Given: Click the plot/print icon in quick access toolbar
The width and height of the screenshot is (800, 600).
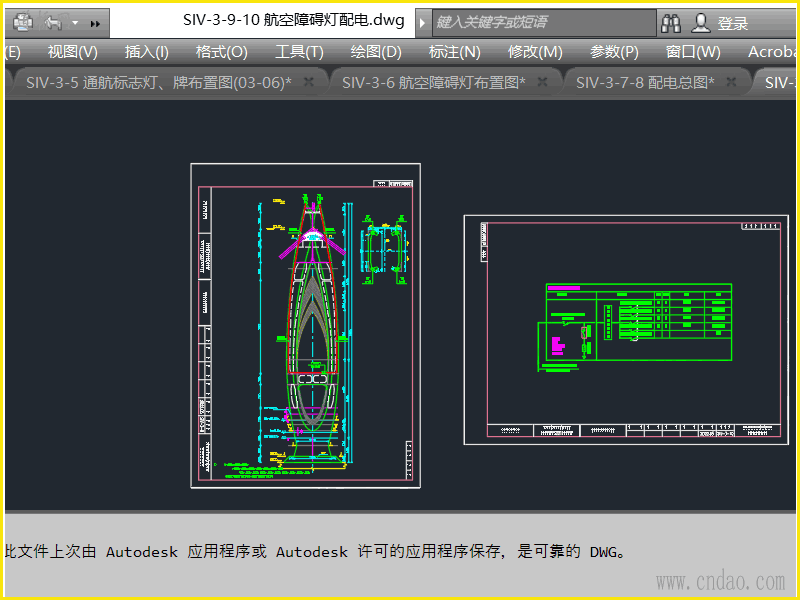Looking at the screenshot, I should point(22,22).
